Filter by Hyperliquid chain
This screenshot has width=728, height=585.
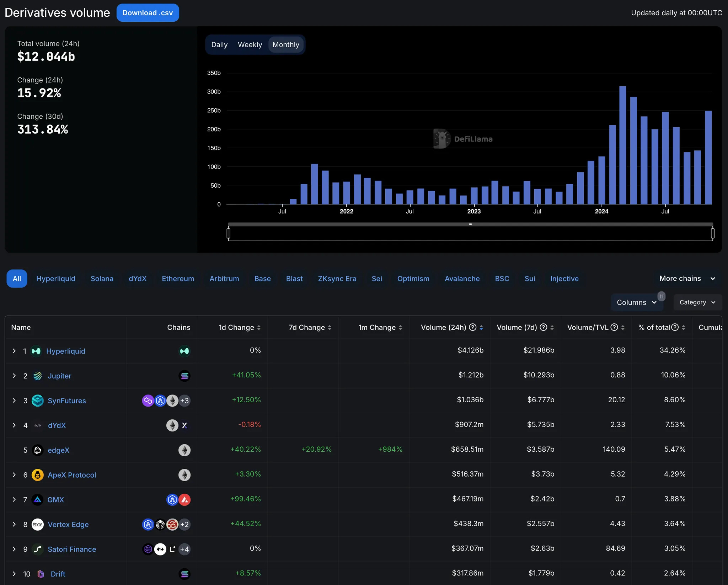(56, 279)
